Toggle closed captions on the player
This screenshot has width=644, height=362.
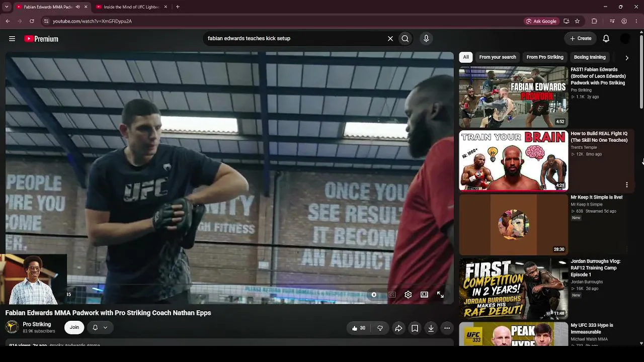pyautogui.click(x=392, y=295)
